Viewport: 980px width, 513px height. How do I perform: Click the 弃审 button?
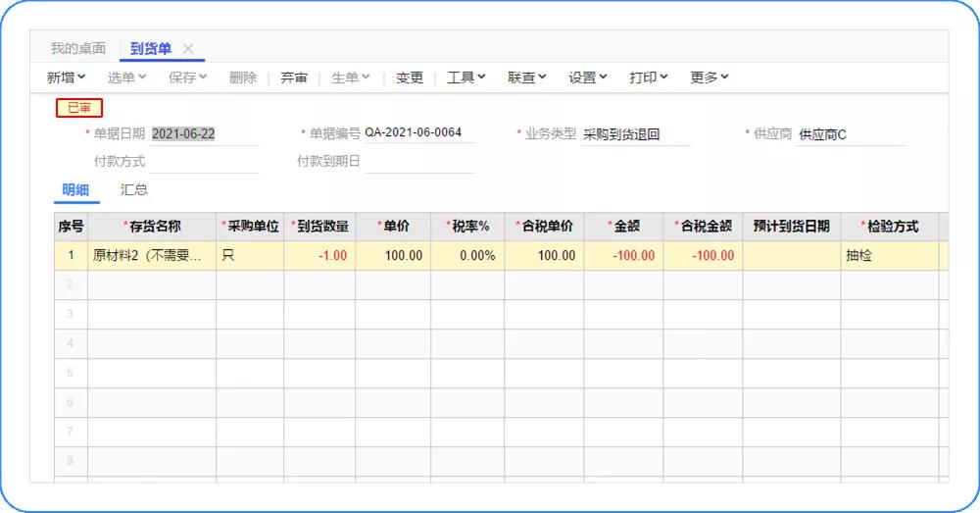point(294,77)
